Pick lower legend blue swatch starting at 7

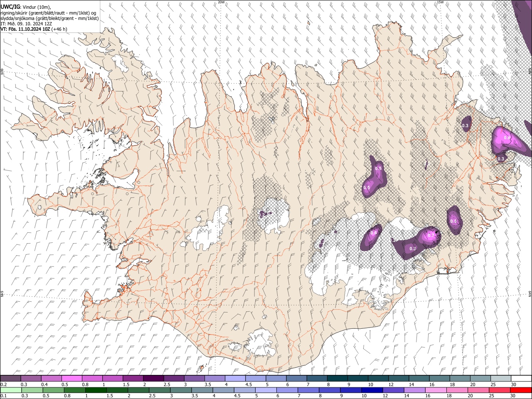pyautogui.click(x=308, y=390)
